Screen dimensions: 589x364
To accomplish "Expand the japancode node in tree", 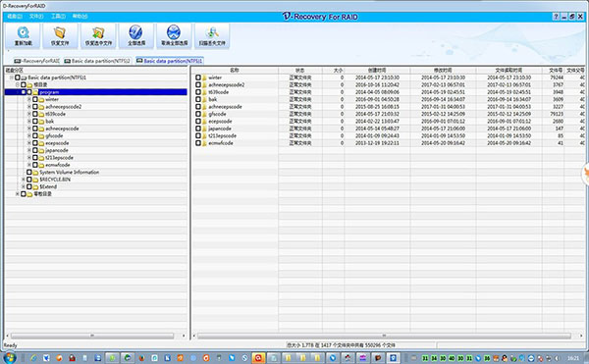I will (29, 150).
